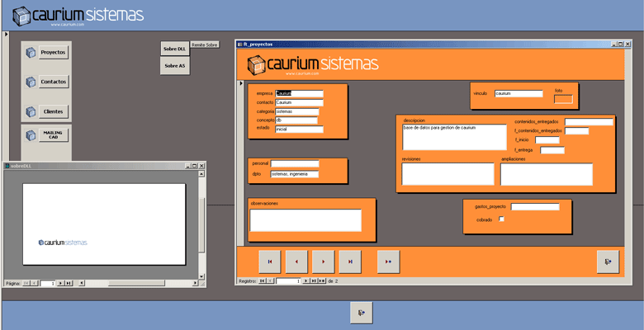Click the MAILING CAD button
Image resolution: width=644 pixels, height=330 pixels.
pyautogui.click(x=54, y=134)
